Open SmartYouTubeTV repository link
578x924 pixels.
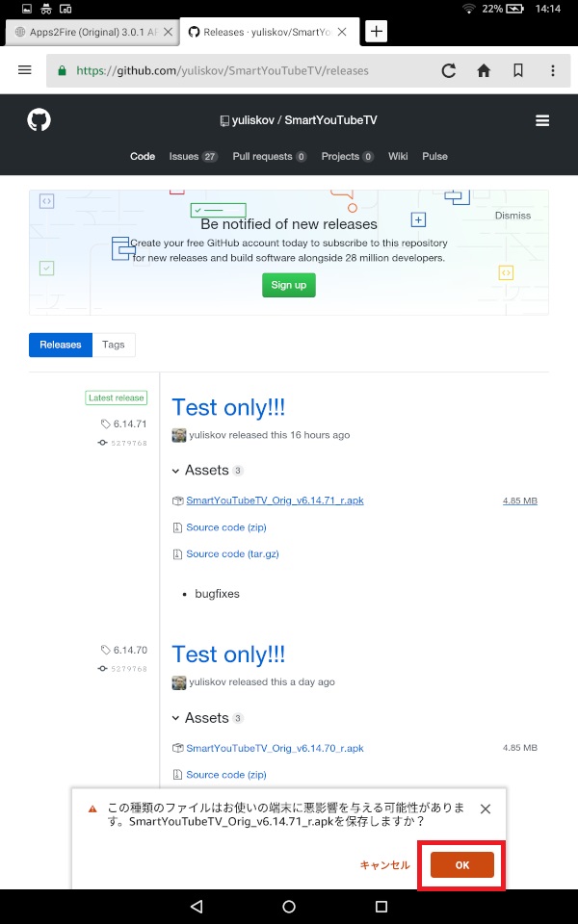click(x=330, y=120)
